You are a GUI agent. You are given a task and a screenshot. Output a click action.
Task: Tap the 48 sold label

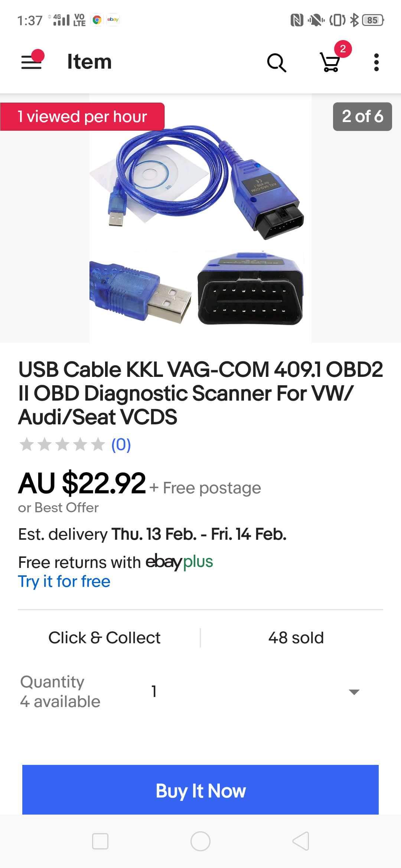click(x=296, y=638)
